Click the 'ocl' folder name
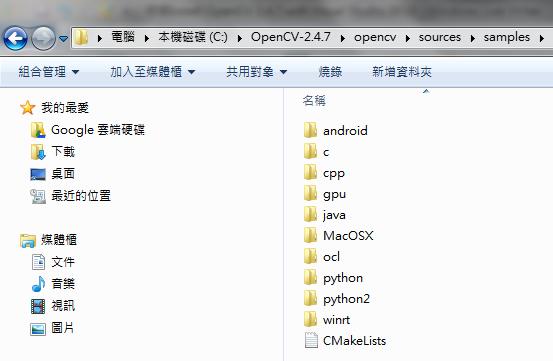Viewport: 553px width, 361px height. [x=332, y=257]
